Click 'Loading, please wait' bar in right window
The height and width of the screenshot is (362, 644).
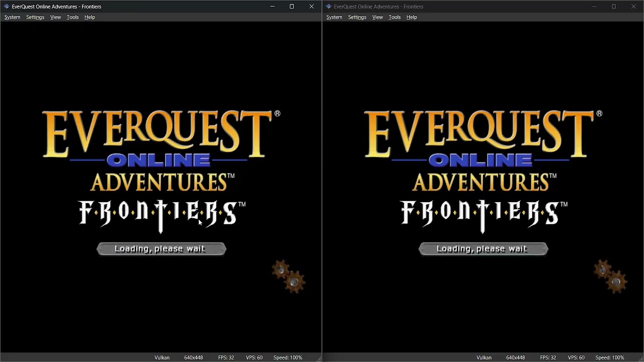coord(484,249)
